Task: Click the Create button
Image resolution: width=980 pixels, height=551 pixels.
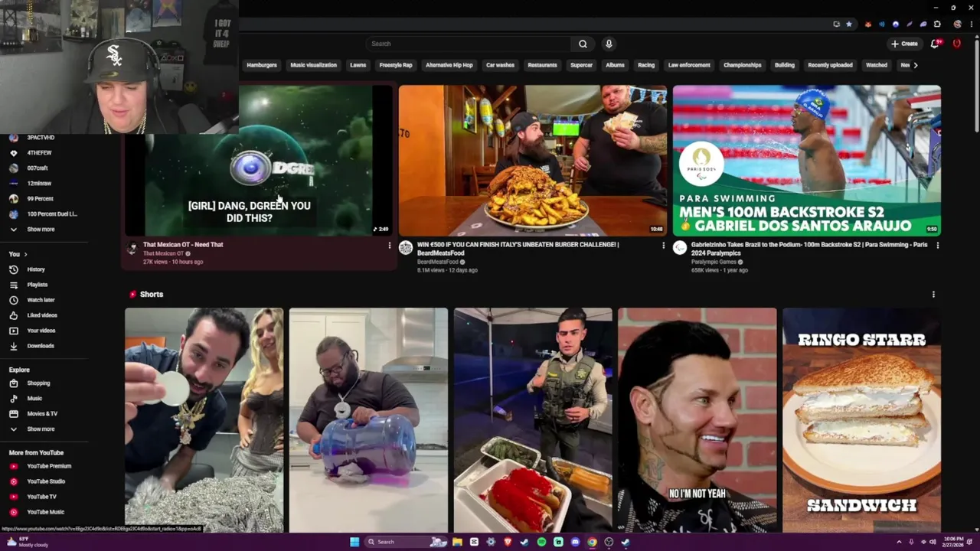Action: pyautogui.click(x=904, y=44)
